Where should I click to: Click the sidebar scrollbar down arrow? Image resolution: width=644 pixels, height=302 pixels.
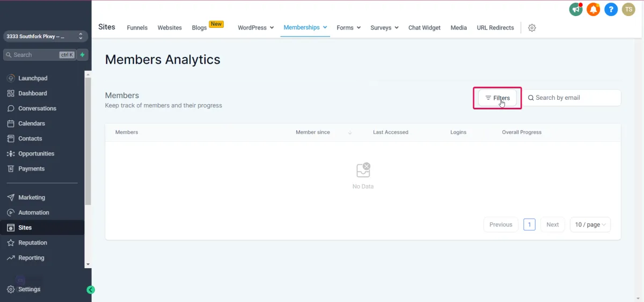88,264
